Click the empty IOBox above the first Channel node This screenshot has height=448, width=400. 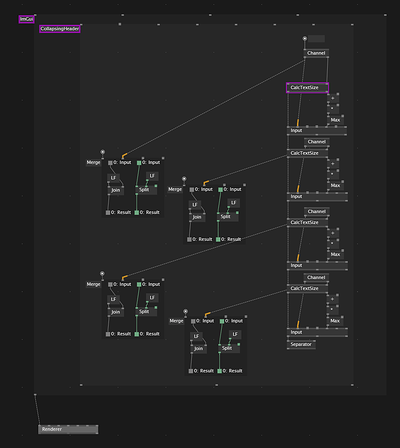[316, 39]
